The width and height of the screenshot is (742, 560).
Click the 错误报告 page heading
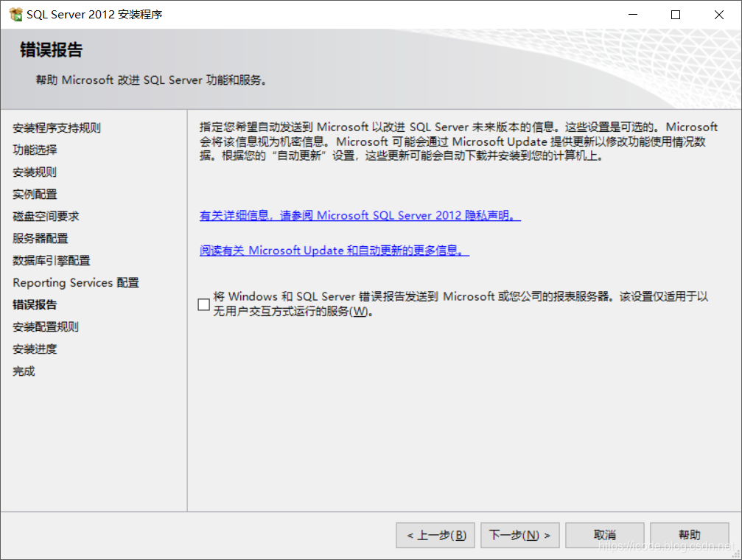(x=51, y=49)
